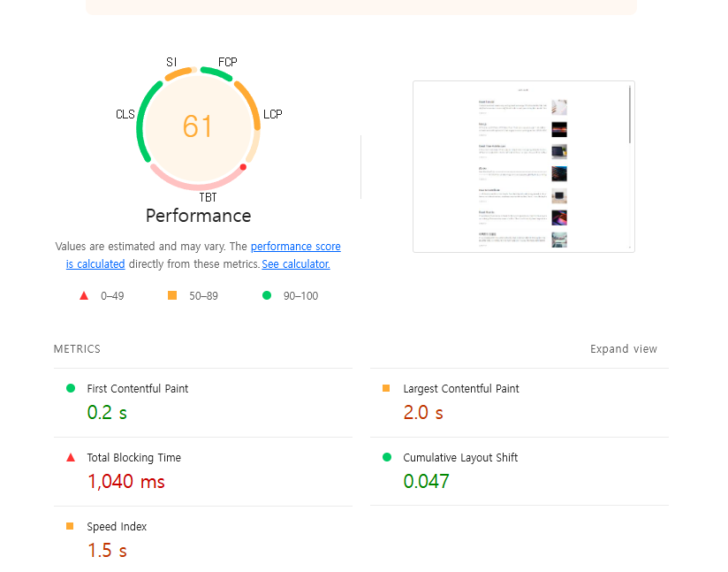
Task: Open the See calculator link
Action: [x=296, y=264]
